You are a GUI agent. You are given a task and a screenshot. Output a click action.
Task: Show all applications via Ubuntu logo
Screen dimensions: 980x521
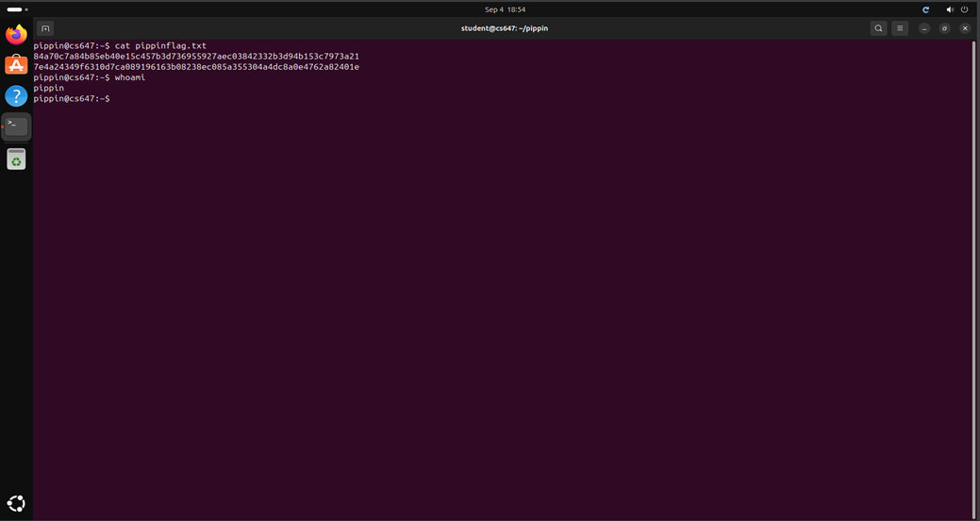tap(16, 503)
